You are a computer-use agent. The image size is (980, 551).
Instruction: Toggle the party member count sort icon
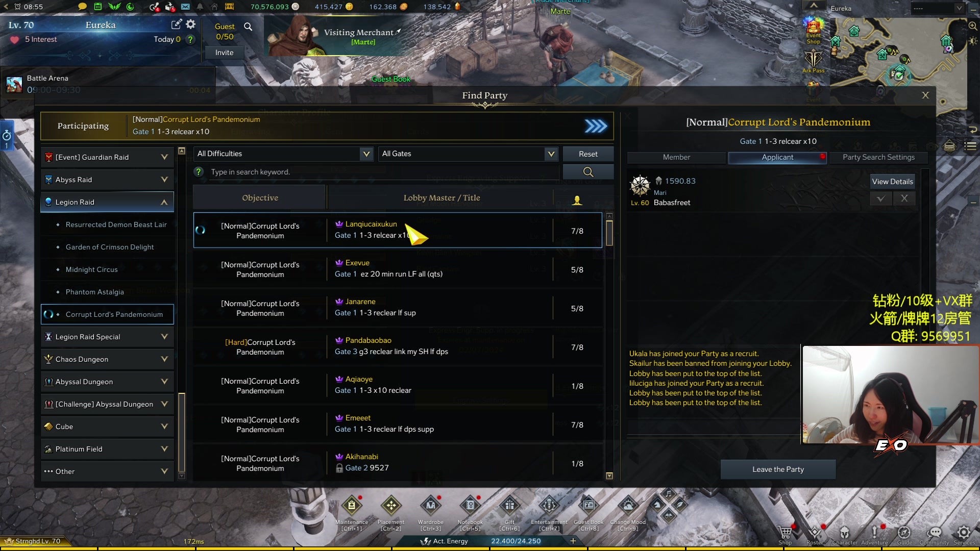coord(577,201)
